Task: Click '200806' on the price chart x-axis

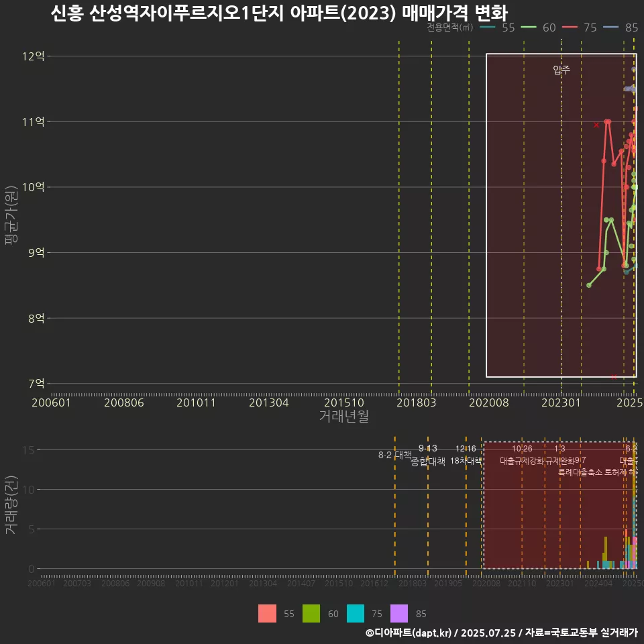Action: click(x=124, y=402)
